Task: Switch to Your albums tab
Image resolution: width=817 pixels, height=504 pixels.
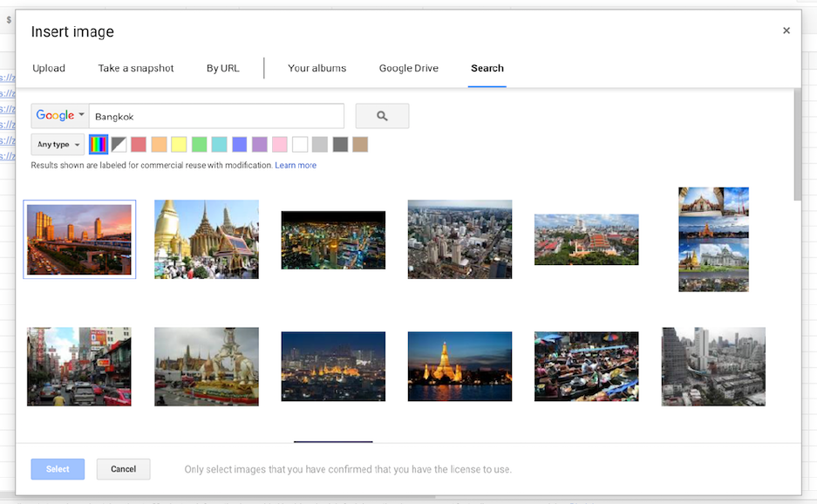Action: (317, 68)
